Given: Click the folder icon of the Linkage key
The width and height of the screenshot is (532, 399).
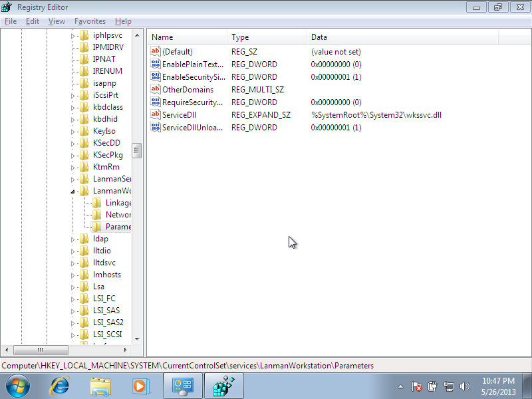Looking at the screenshot, I should tap(96, 203).
